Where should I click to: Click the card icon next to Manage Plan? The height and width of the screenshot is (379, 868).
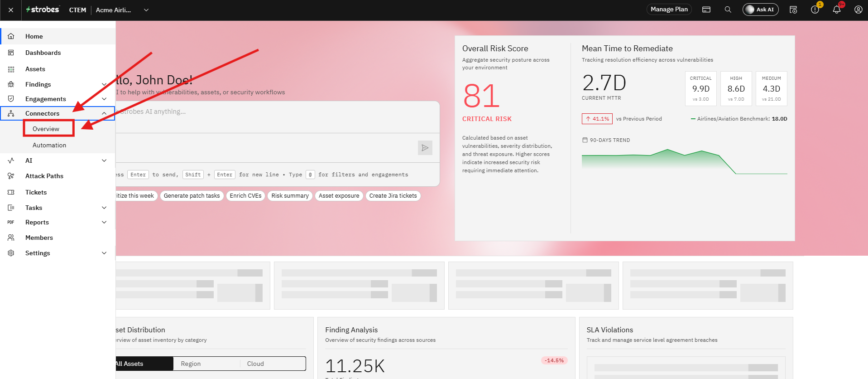click(x=706, y=10)
